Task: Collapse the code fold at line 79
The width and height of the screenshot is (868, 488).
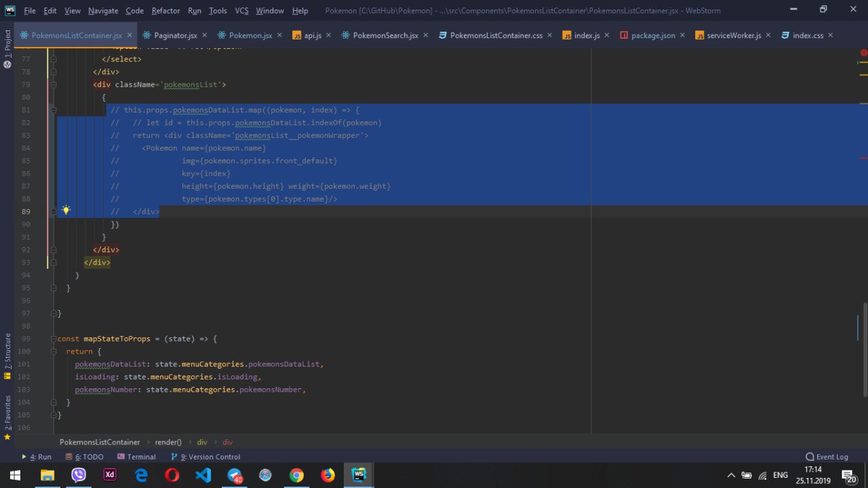Action: click(x=53, y=85)
